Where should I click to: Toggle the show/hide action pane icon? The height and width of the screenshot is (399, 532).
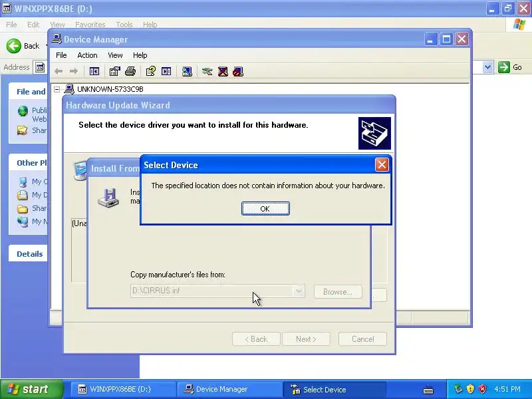[166, 71]
